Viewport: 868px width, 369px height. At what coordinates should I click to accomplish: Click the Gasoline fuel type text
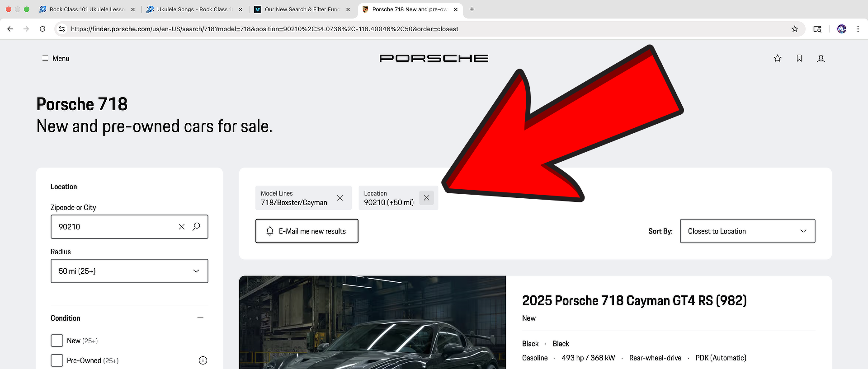pos(535,358)
